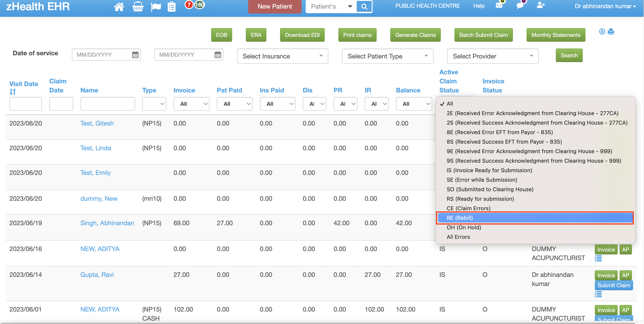Open the Balance filter dropdown

click(x=414, y=104)
